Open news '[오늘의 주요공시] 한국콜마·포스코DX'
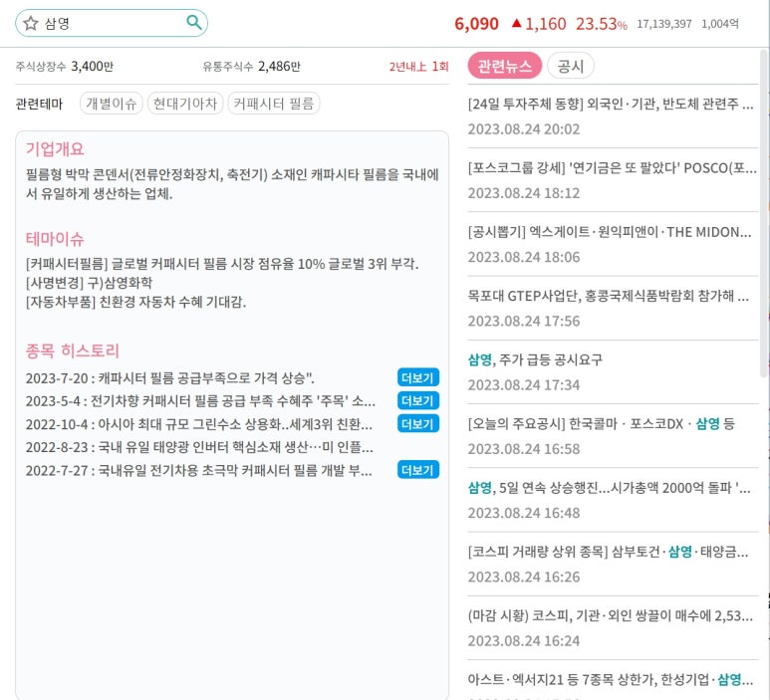Image resolution: width=770 pixels, height=700 pixels. pos(601,423)
